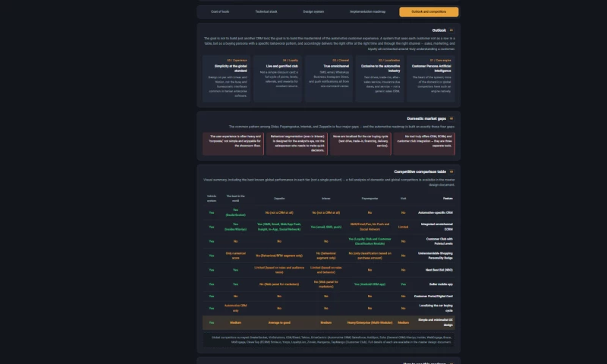Click the Yes (Android CRM app) cell
The height and width of the screenshot is (364, 607).
pos(370,284)
